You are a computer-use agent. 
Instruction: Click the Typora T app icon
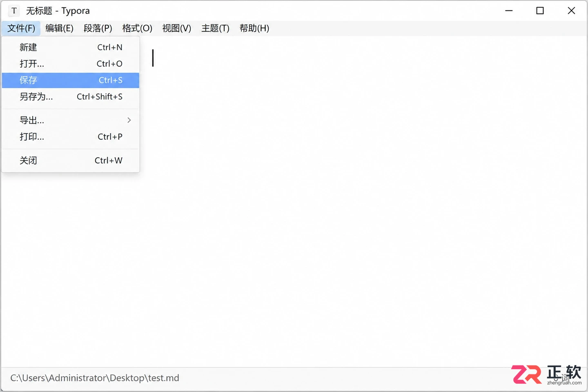(x=14, y=11)
